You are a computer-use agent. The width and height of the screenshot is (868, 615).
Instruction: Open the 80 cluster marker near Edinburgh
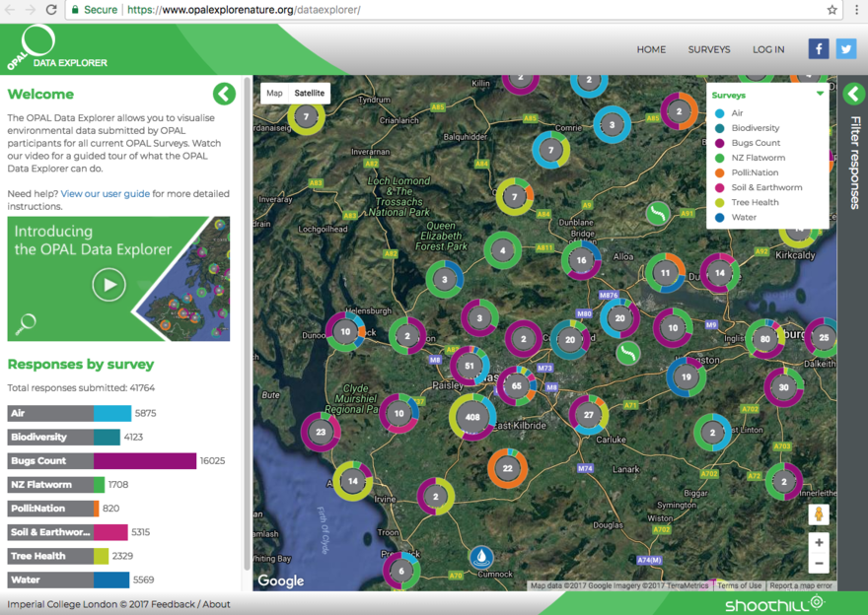(x=765, y=339)
